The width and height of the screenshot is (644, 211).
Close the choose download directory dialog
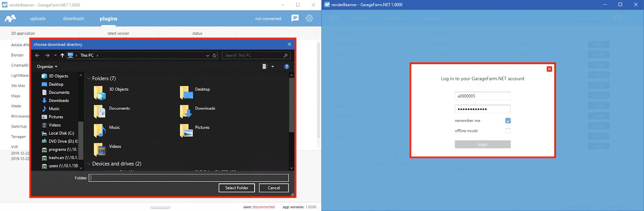click(289, 44)
